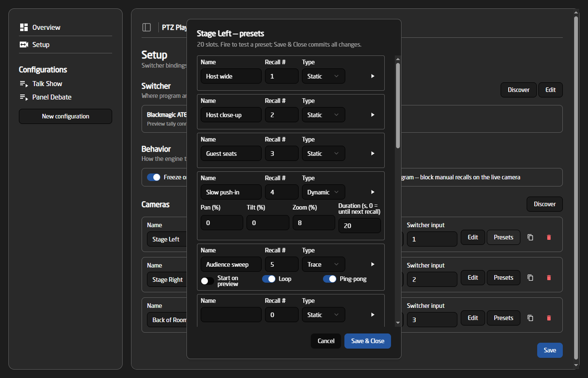Screen dimensions: 588x378
Task: Click the Panel Debate playlist icon
Action: click(x=24, y=97)
